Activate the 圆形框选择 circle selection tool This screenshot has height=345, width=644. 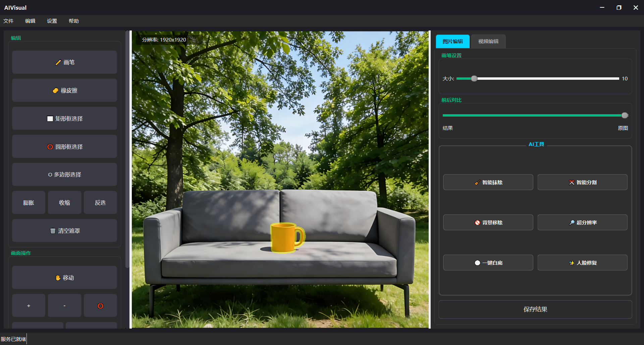pos(64,147)
